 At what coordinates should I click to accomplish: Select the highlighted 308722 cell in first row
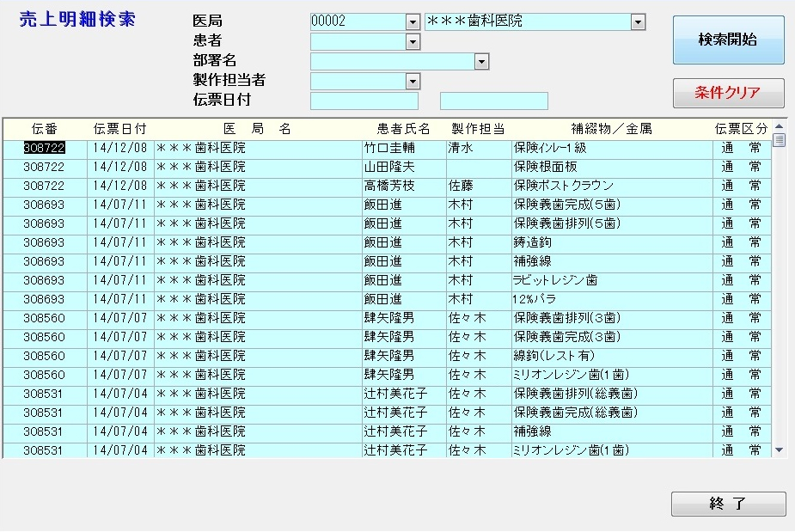point(44,148)
